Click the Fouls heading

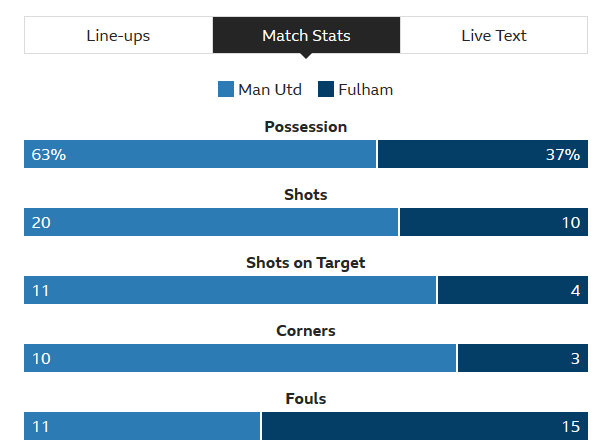[306, 398]
